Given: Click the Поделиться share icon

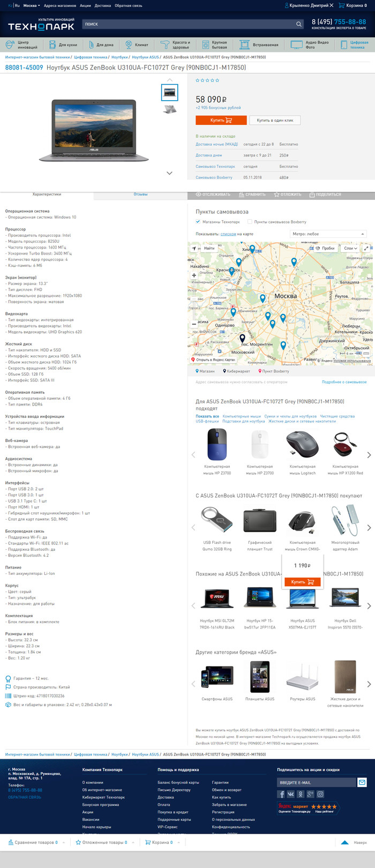Looking at the screenshot, I should (x=312, y=194).
